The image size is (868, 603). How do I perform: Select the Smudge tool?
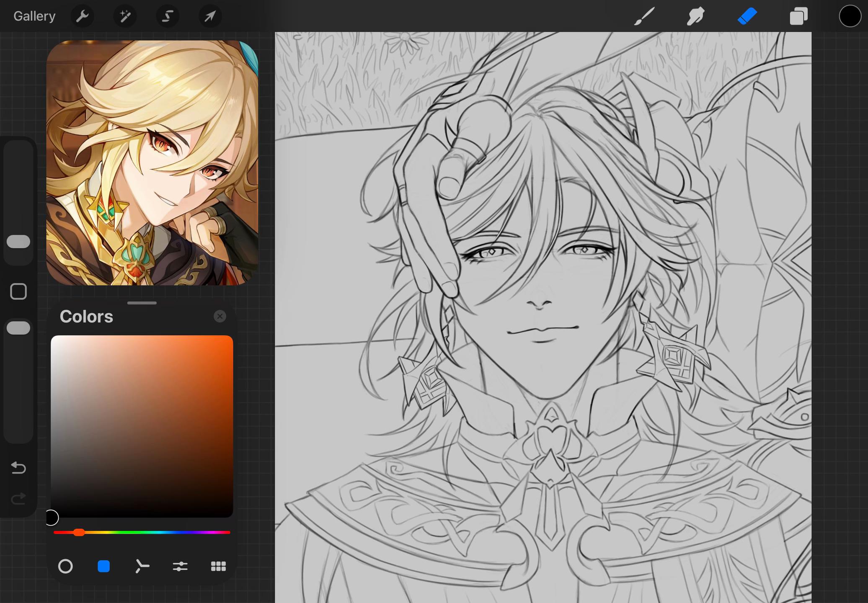click(x=695, y=17)
